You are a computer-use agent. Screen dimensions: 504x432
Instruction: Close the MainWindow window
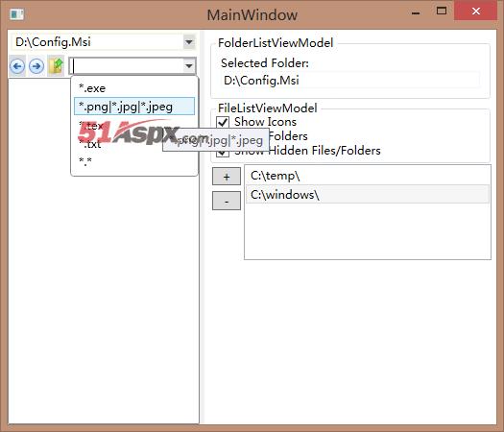(x=476, y=11)
